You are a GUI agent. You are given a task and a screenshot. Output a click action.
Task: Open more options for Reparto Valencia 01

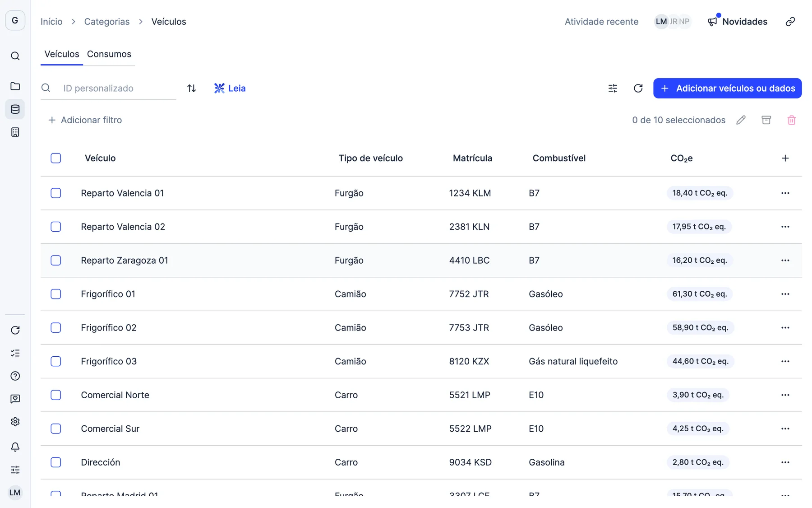(x=785, y=193)
